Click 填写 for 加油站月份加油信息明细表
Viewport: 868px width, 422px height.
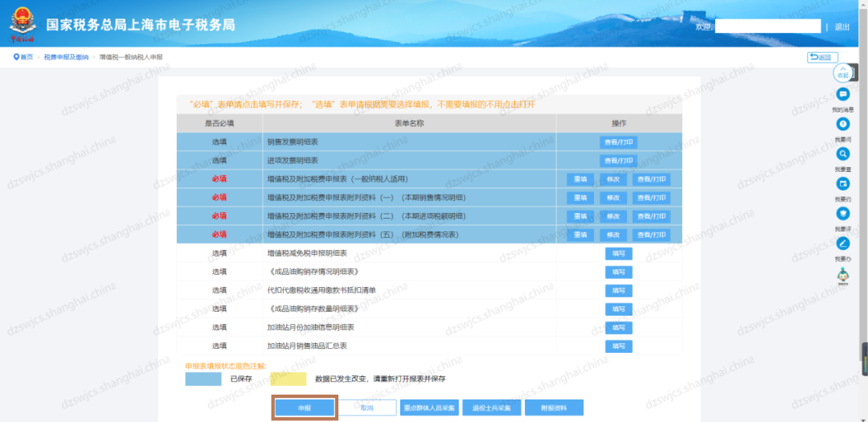[x=618, y=328]
